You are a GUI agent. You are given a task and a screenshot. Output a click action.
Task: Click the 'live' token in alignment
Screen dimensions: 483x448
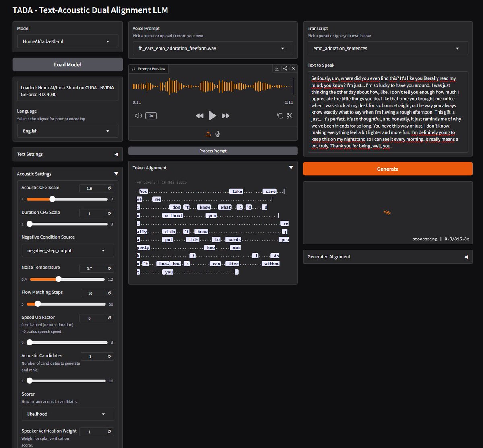click(232, 264)
